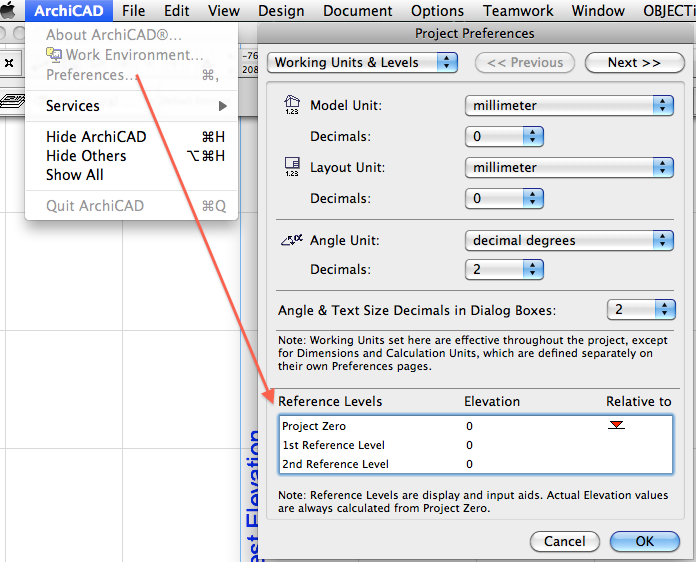Choose About ArchiCAD menu item
The width and height of the screenshot is (696, 562).
(131, 35)
